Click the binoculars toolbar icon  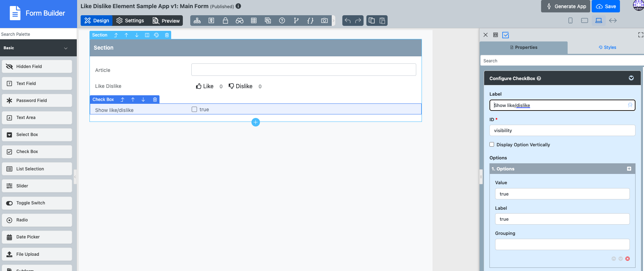pyautogui.click(x=239, y=21)
